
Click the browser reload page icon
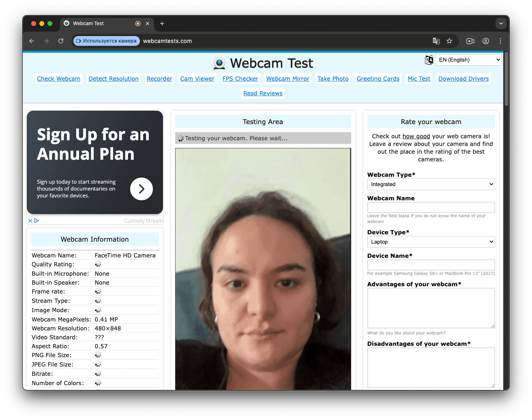61,41
